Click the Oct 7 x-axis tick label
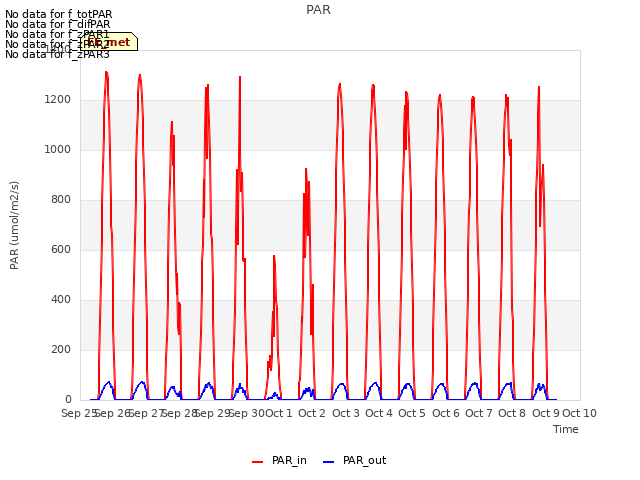The height and width of the screenshot is (480, 640). click(x=479, y=413)
